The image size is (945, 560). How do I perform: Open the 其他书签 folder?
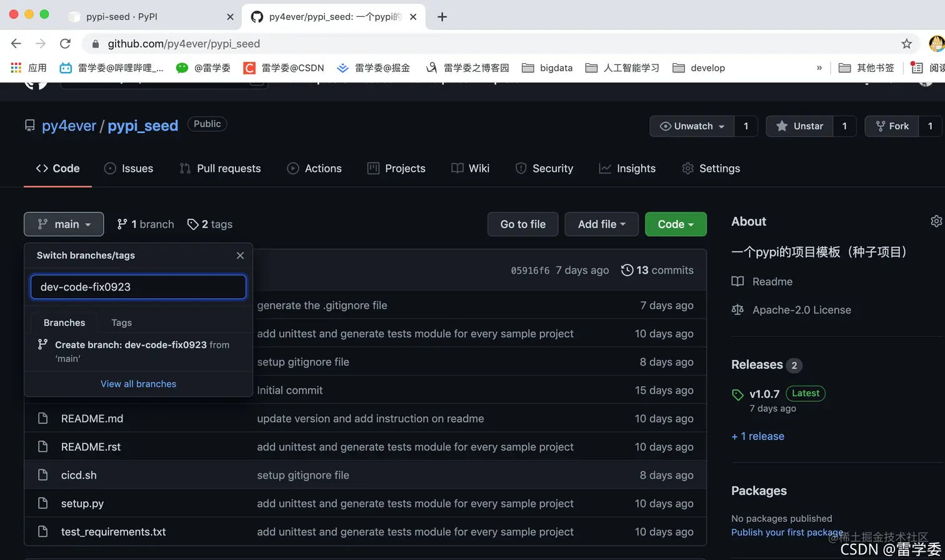tap(866, 67)
